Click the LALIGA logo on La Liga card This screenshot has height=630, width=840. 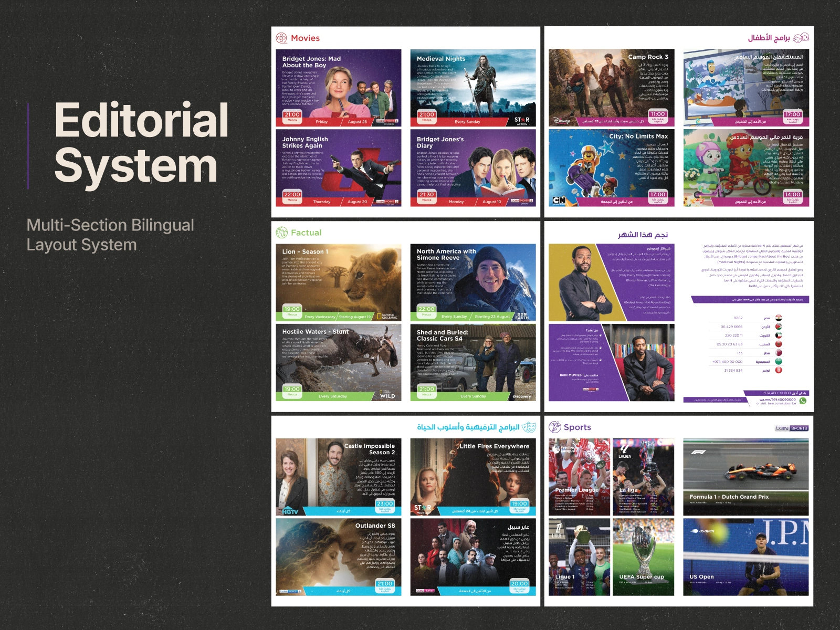(625, 451)
